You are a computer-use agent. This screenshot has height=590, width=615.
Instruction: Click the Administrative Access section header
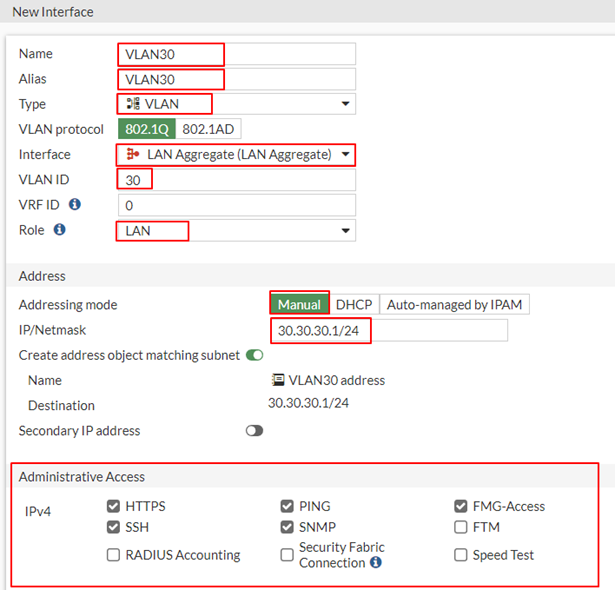82,477
